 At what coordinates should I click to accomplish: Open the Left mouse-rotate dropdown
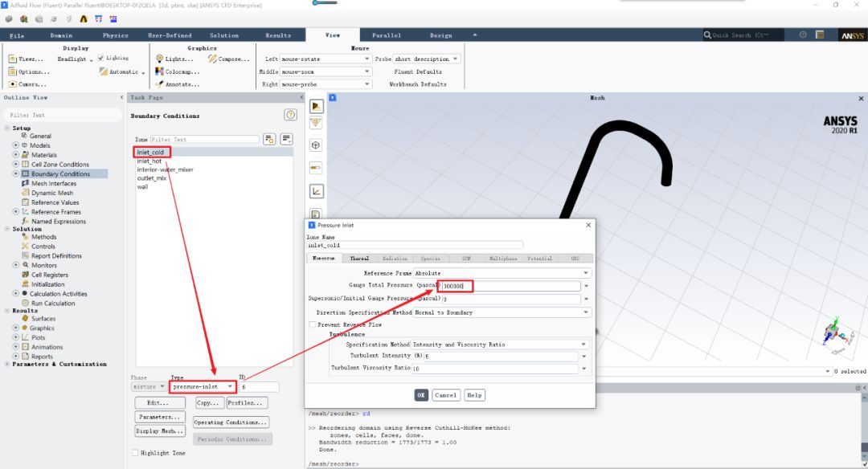pyautogui.click(x=325, y=59)
